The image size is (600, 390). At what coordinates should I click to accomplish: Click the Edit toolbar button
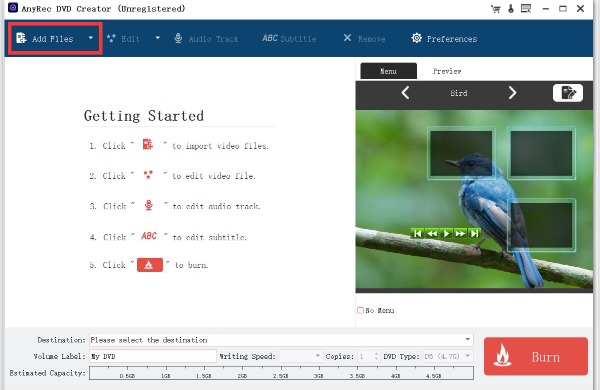pos(123,39)
